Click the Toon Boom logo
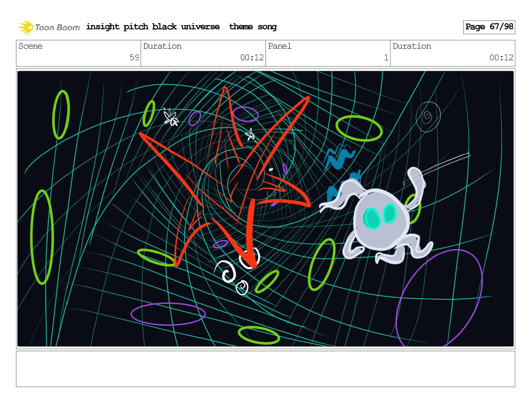 (48, 27)
